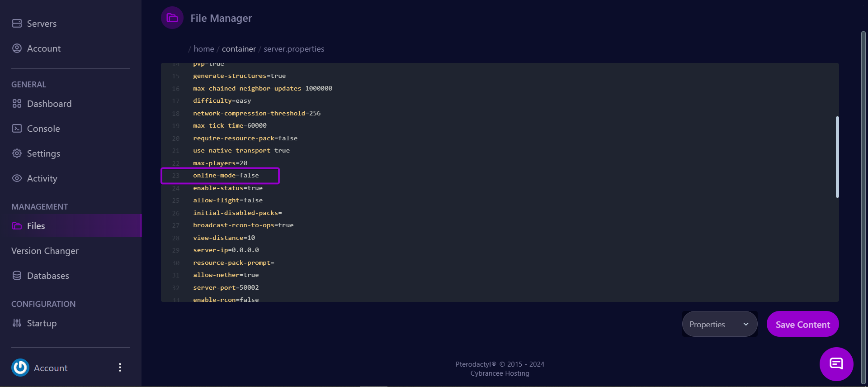Click the editor's vertical scrollbar thumb
The image size is (868, 387).
837,157
